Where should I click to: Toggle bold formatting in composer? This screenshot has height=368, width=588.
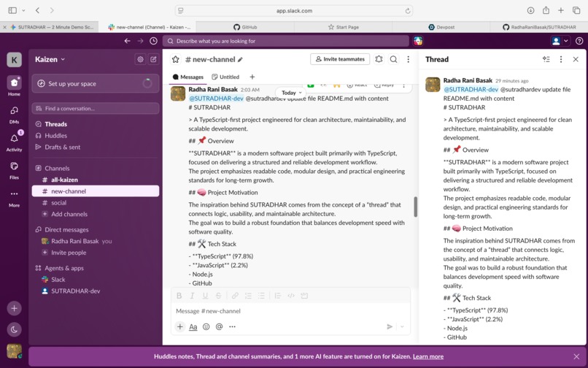179,296
